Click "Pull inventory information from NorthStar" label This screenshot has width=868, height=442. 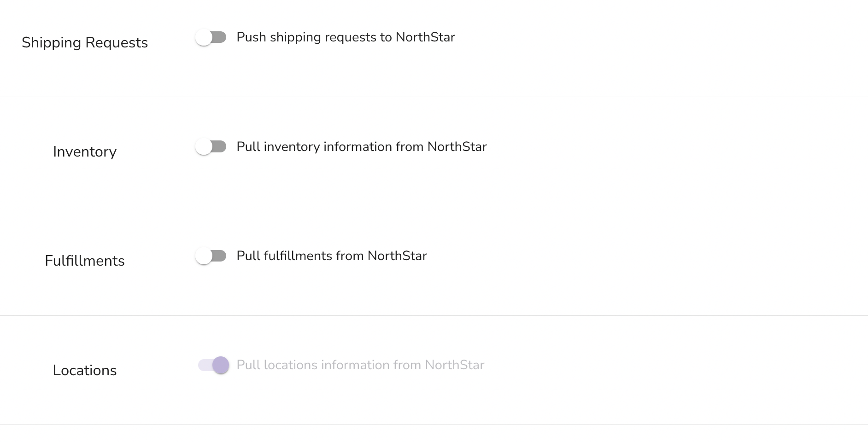(361, 147)
